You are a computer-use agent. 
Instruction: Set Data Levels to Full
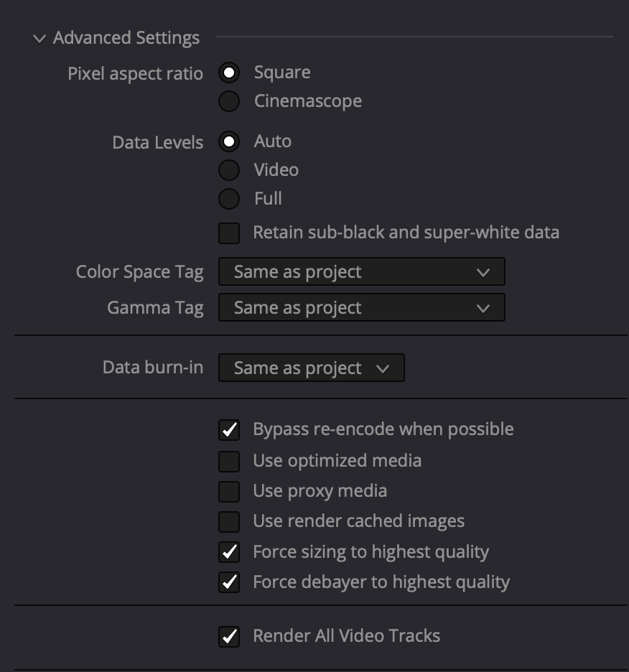tap(229, 199)
